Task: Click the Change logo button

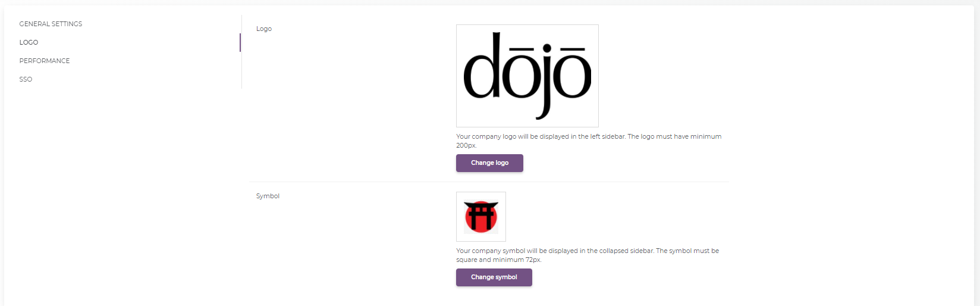Action: point(489,163)
